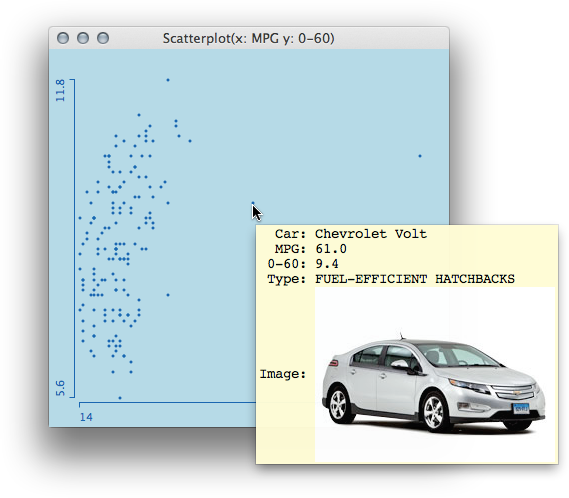
Task: Click the Image: label in the tooltip
Action: 283,374
